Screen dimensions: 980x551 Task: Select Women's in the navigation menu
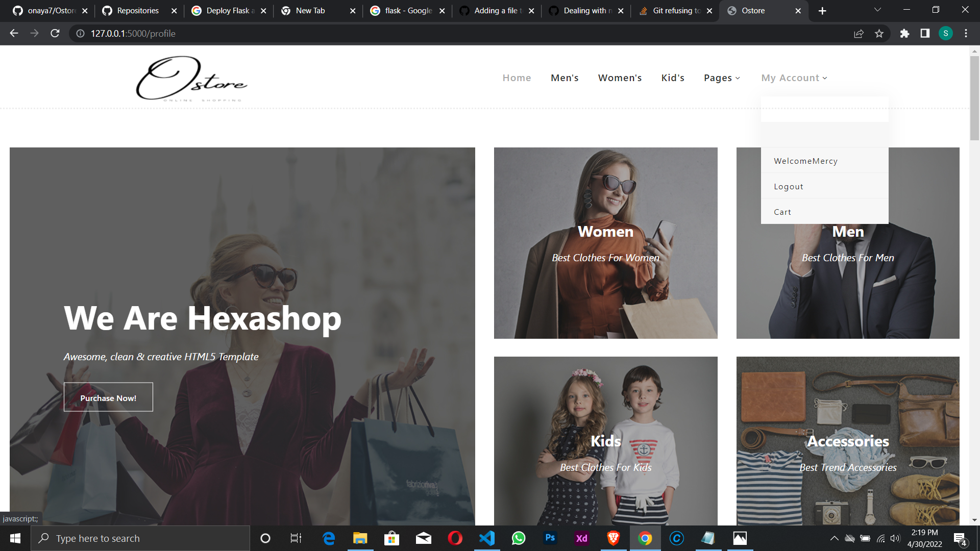(620, 78)
